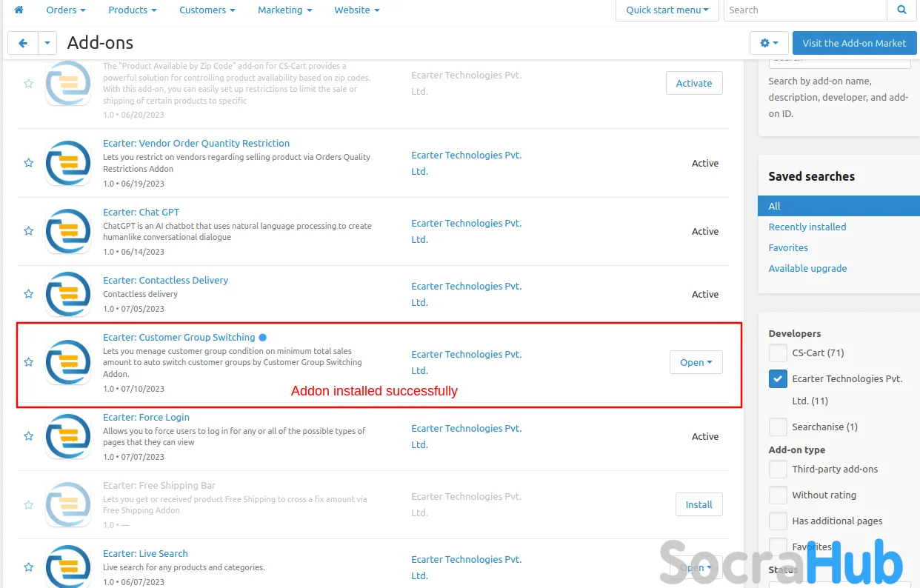Image resolution: width=920 pixels, height=588 pixels.
Task: Star the Customer Group Switching add-on
Action: [x=28, y=362]
